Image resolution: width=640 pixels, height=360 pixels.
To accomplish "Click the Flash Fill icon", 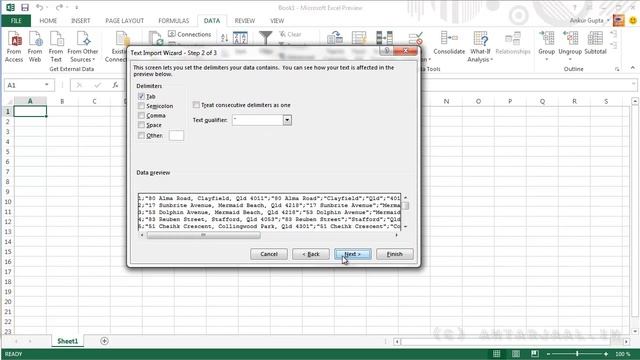I will click(x=359, y=38).
